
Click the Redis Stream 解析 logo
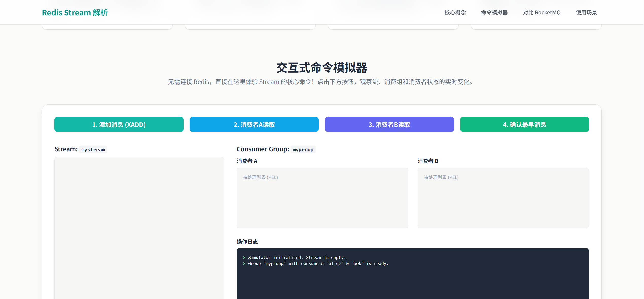[75, 12]
